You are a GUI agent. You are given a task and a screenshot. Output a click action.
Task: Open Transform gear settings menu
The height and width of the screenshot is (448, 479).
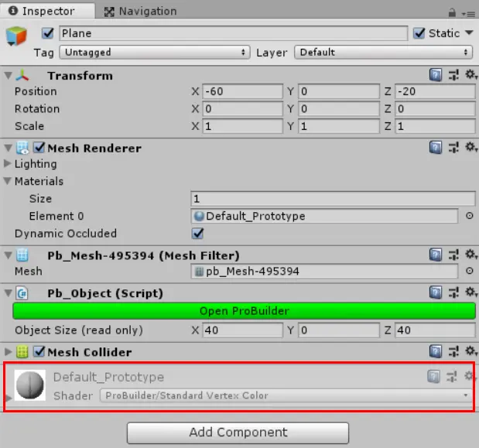[470, 74]
